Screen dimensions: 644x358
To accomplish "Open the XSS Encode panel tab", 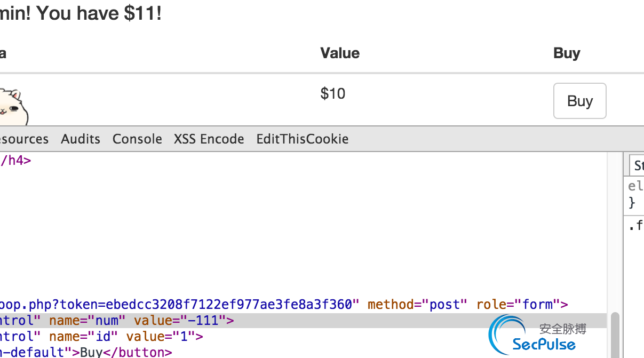I will 209,139.
